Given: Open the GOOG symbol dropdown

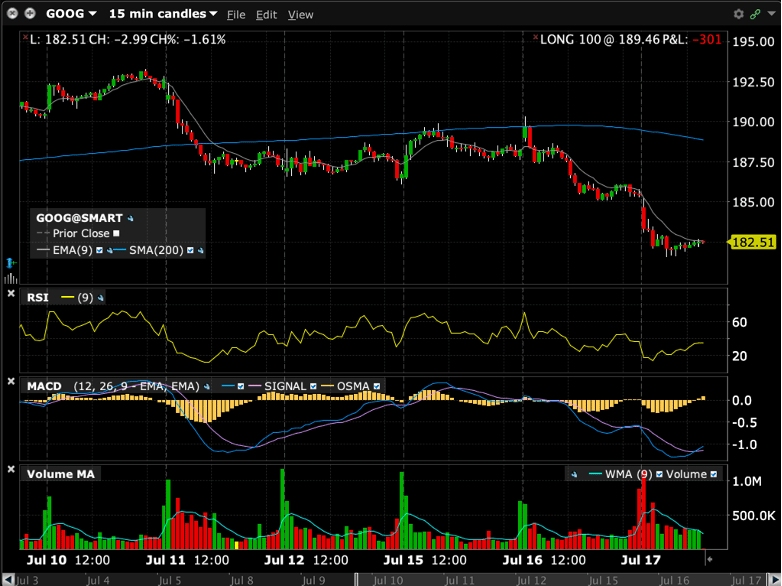Looking at the screenshot, I should (71, 14).
